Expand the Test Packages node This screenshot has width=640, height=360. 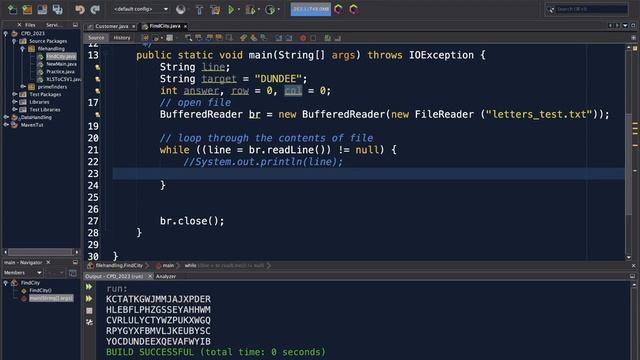coord(14,94)
